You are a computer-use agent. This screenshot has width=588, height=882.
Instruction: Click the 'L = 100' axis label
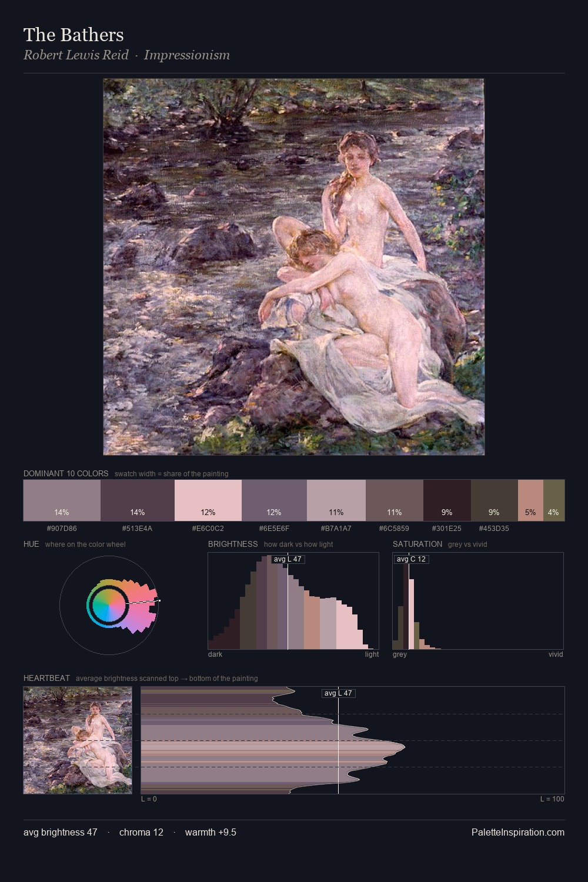[x=552, y=799]
